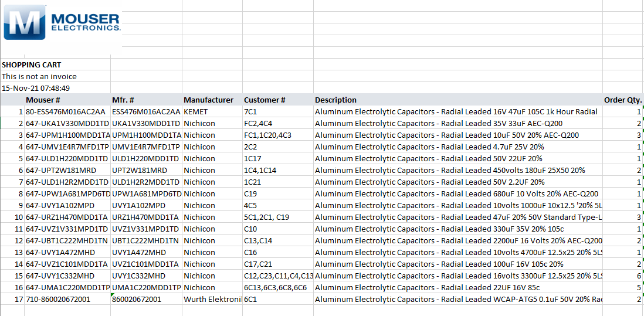The image size is (644, 316).
Task: Click the Manufacturer header cell
Action: click(208, 100)
